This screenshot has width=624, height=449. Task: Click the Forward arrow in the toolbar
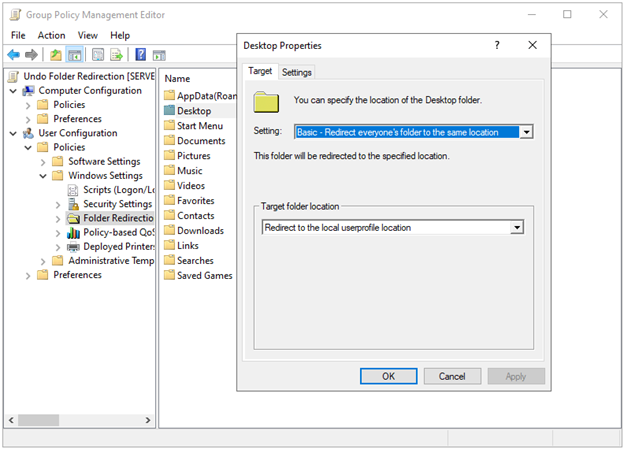point(32,55)
